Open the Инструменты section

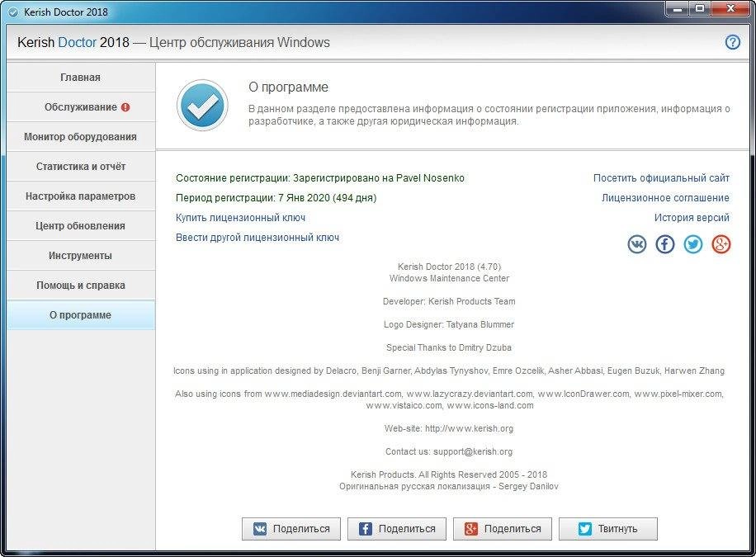81,256
